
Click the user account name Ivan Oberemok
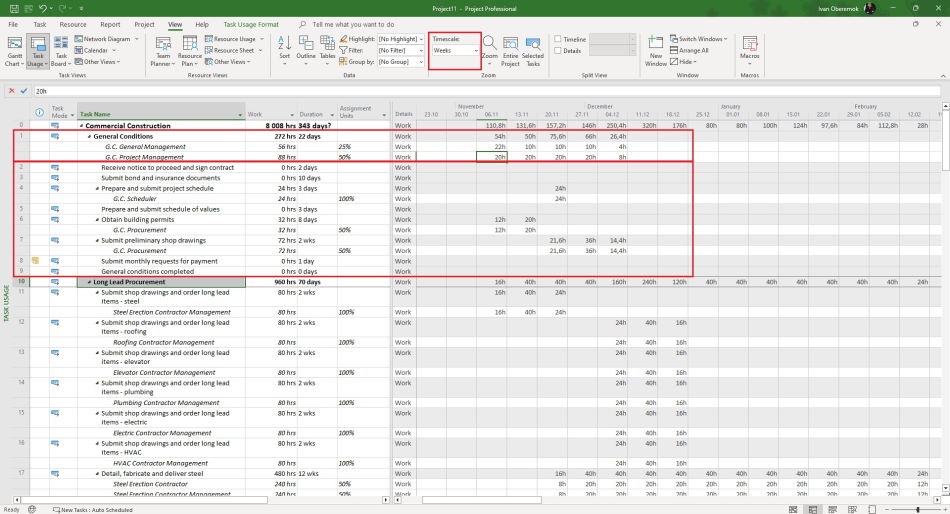pyautogui.click(x=838, y=8)
